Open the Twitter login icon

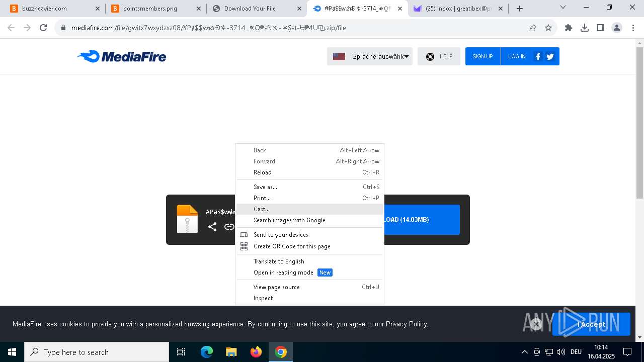coord(550,56)
